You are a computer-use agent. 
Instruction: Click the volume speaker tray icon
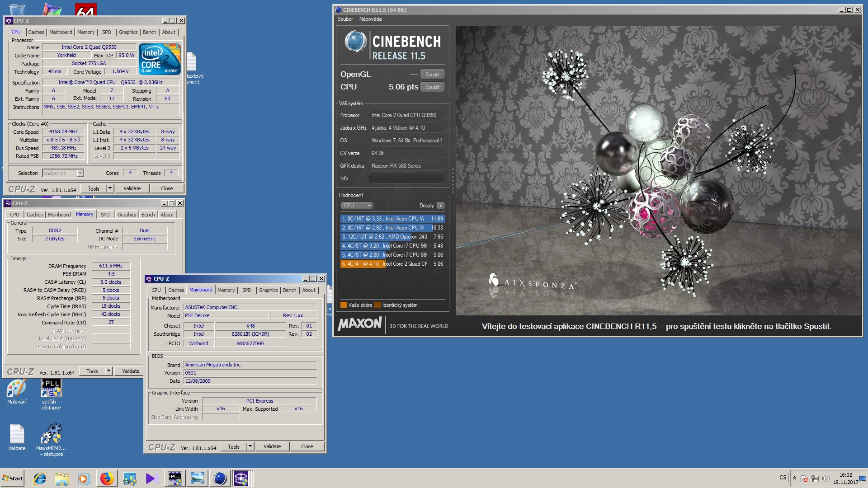tap(826, 478)
